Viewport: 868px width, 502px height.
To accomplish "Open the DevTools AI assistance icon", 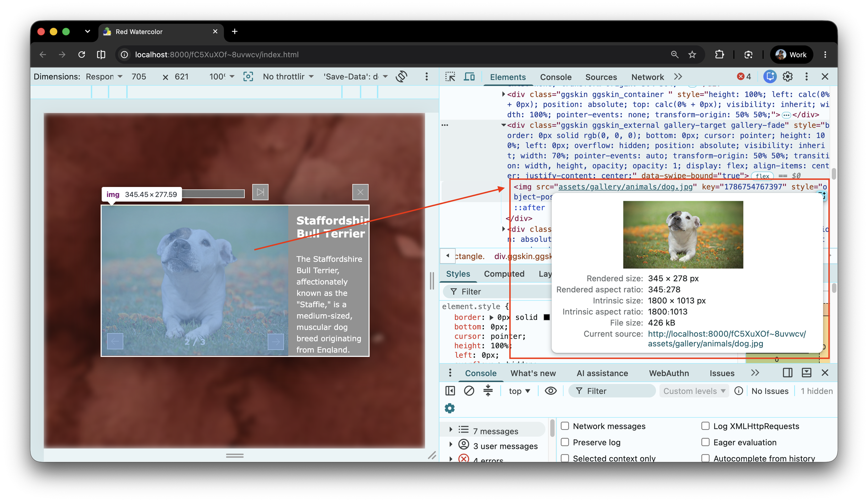I will 770,77.
